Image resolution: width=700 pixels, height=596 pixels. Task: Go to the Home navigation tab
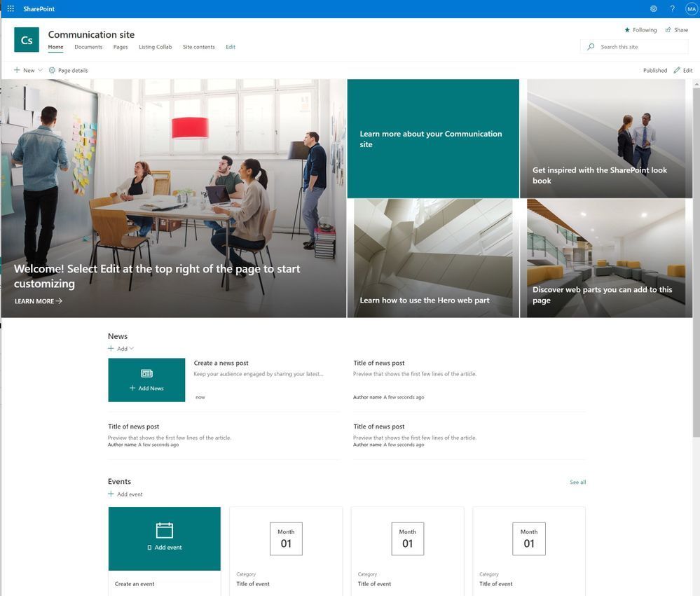tap(56, 47)
